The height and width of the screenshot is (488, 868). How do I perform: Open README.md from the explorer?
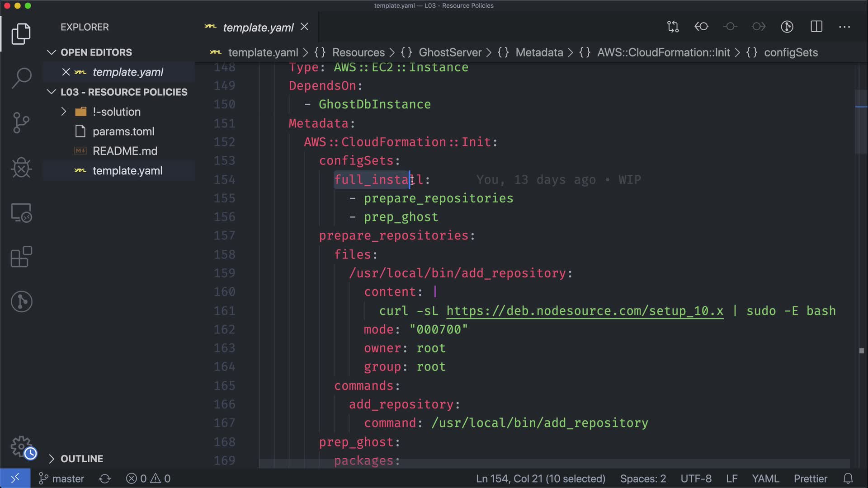125,151
